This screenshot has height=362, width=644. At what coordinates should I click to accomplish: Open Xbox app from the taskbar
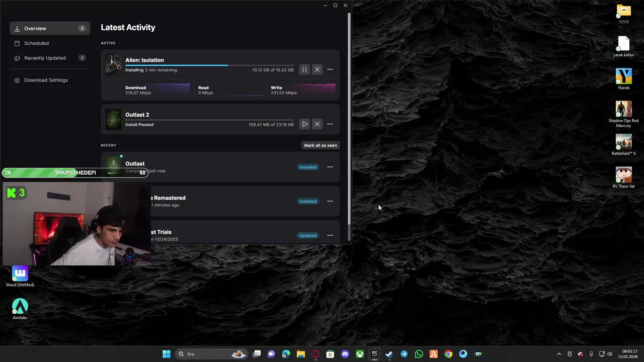click(x=360, y=354)
